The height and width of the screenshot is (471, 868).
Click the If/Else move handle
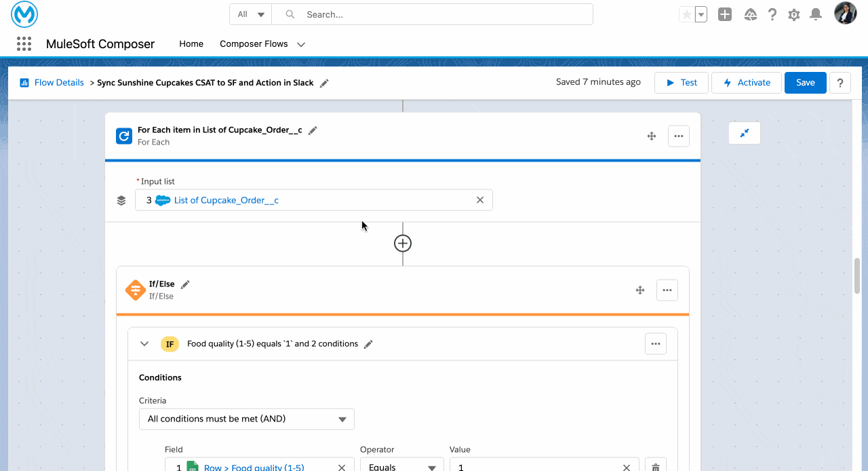point(639,290)
